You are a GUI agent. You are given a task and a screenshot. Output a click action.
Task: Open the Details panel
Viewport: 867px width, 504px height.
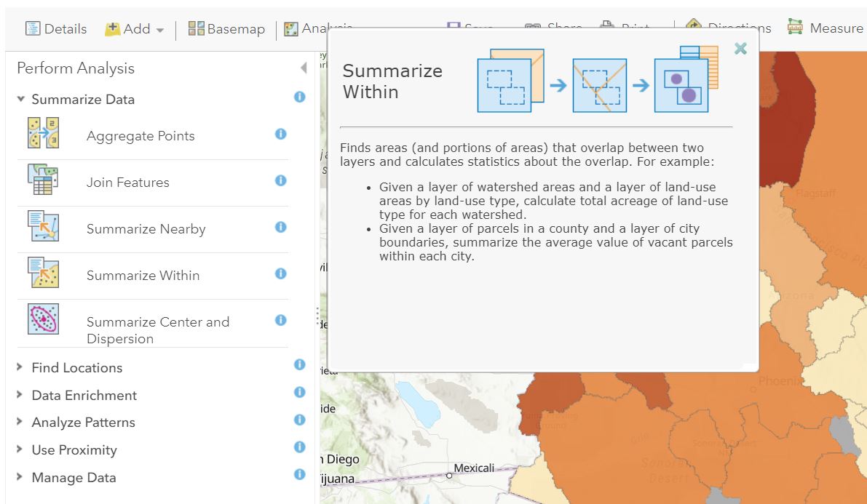[x=56, y=29]
